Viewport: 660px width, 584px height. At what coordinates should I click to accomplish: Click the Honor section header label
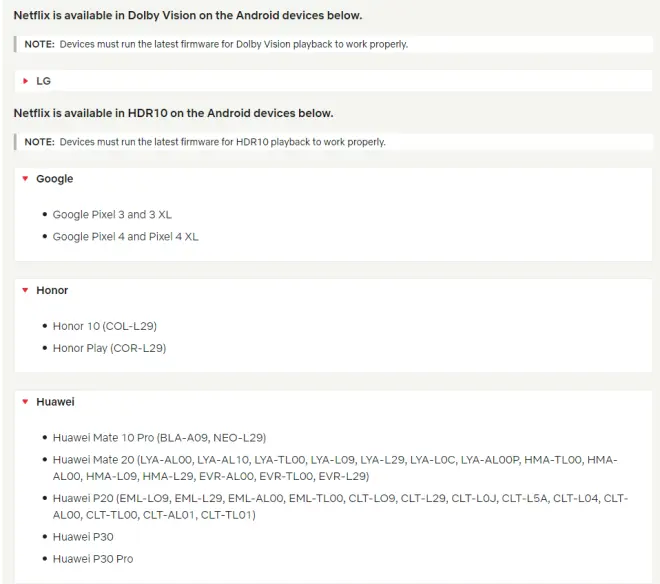tap(52, 290)
